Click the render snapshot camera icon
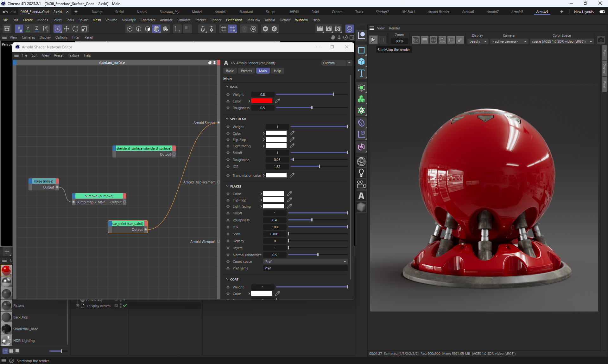Viewport: 608px width, 364px height. [x=601, y=40]
